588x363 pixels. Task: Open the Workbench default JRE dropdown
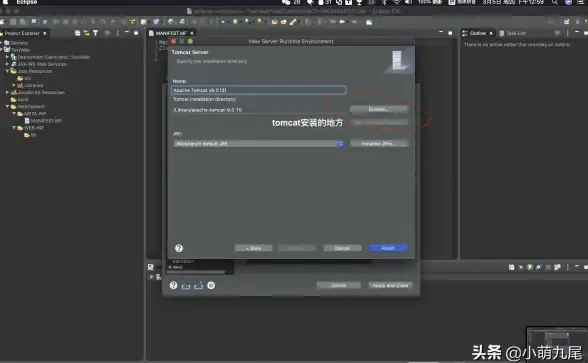258,144
